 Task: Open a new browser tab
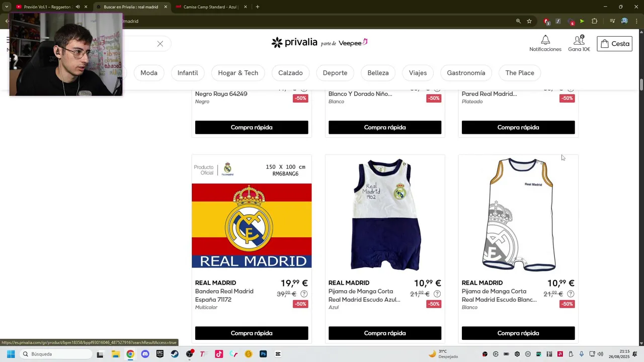[x=258, y=7]
